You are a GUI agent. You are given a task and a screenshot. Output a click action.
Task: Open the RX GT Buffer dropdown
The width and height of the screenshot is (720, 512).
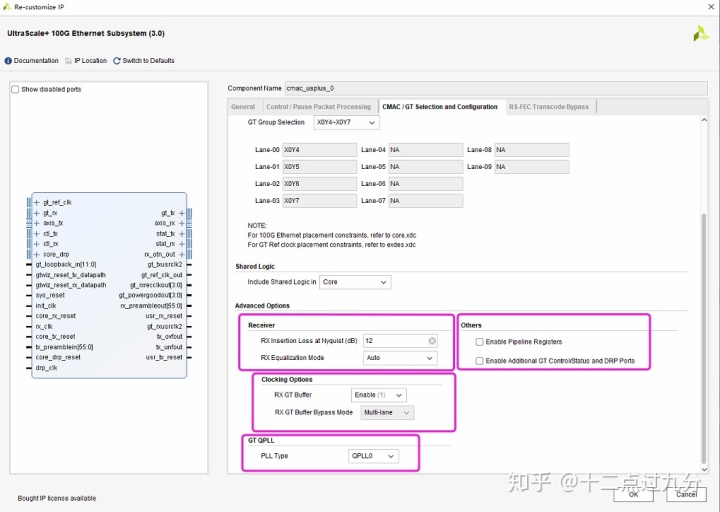click(379, 395)
